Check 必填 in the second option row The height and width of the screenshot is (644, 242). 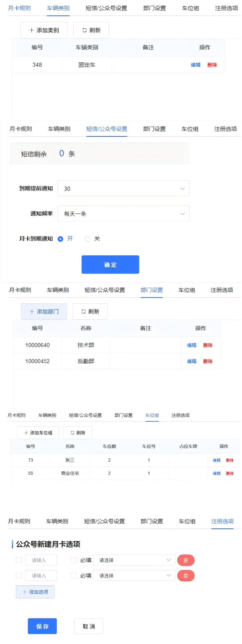pos(73,575)
